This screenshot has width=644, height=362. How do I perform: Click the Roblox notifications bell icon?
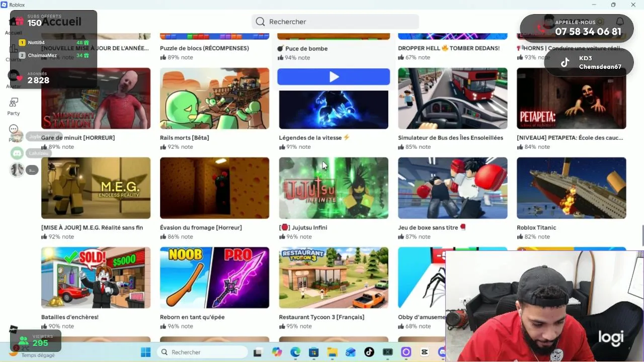coord(620,22)
